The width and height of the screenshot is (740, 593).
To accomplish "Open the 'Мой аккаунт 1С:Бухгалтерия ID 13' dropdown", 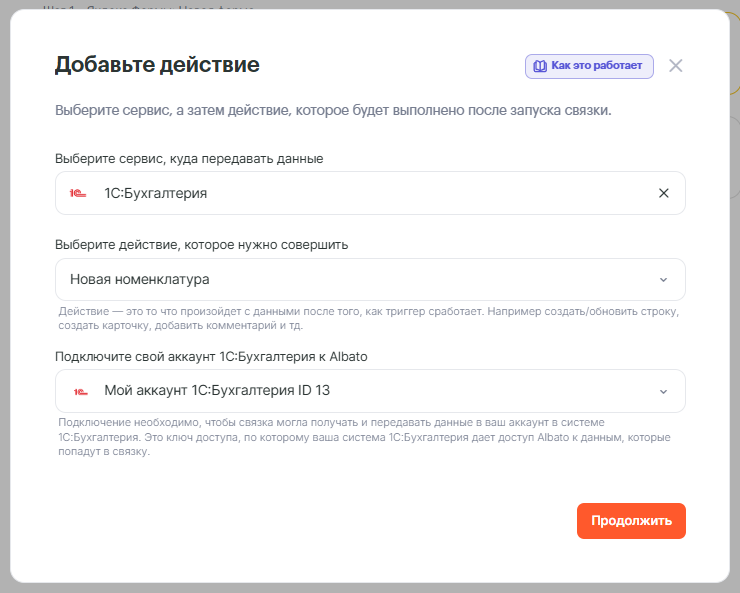I will 360,391.
